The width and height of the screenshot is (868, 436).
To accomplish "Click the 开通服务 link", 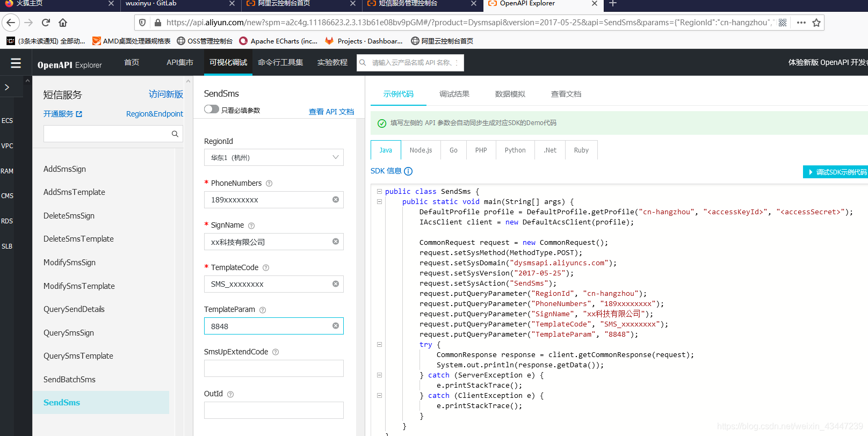I will click(63, 114).
